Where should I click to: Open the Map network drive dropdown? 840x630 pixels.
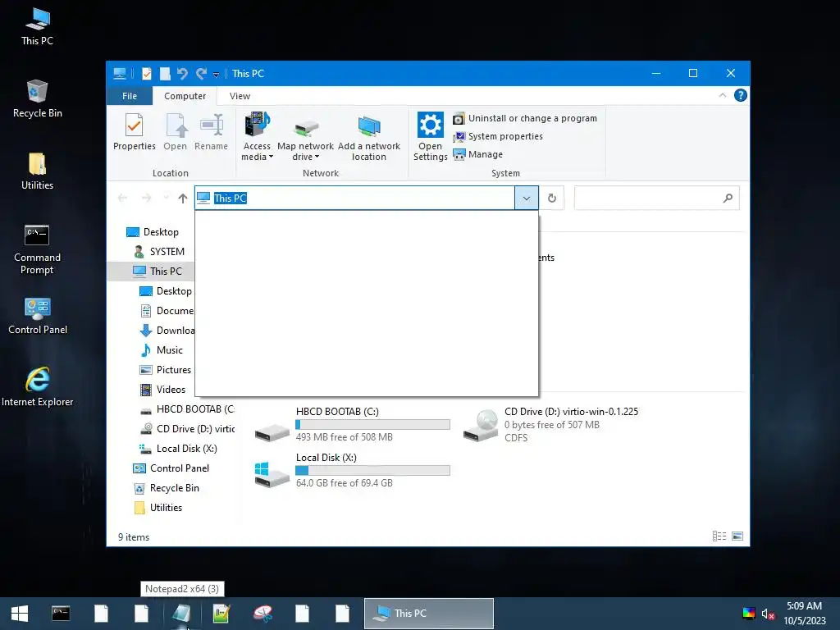click(x=305, y=137)
